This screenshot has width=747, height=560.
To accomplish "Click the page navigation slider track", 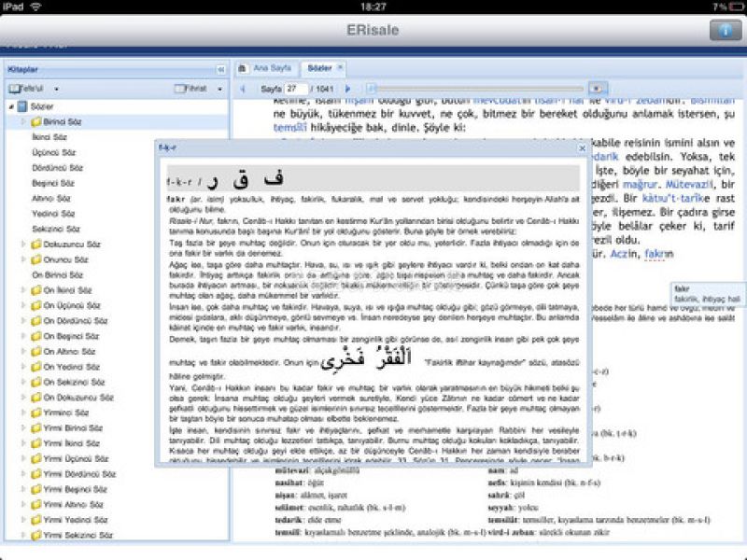I will pyautogui.click(x=476, y=89).
